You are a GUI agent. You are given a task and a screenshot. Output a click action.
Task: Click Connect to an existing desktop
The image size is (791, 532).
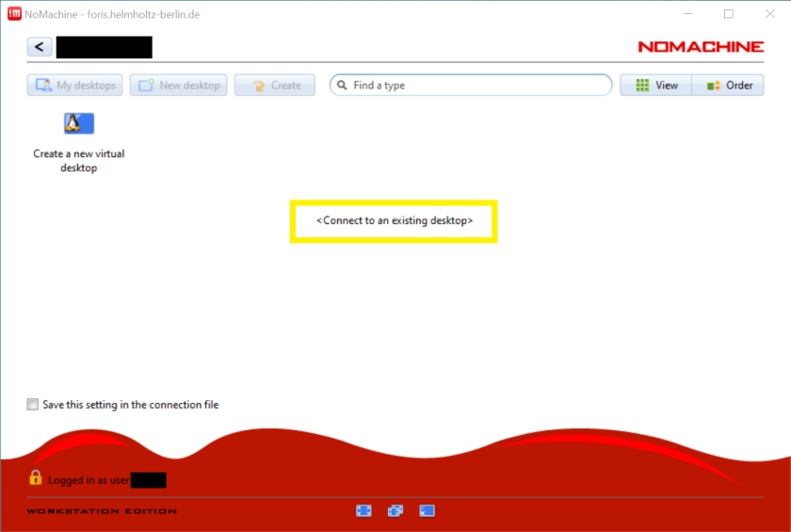click(394, 220)
